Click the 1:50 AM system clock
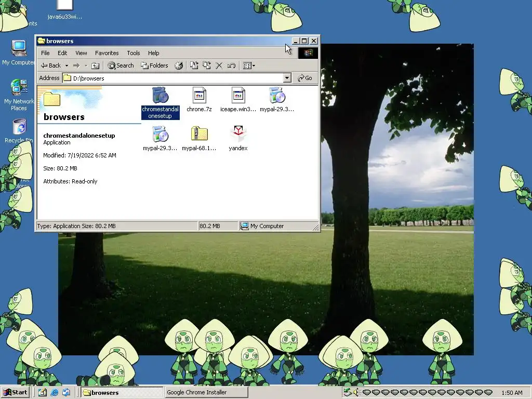 (512, 393)
